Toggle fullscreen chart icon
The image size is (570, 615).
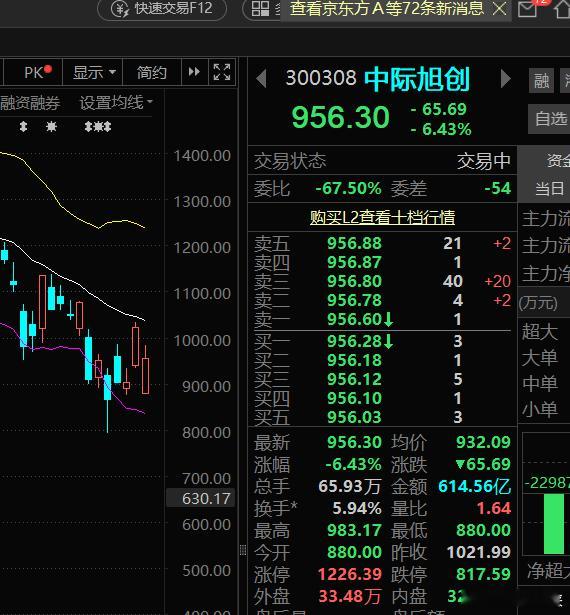tap(222, 72)
